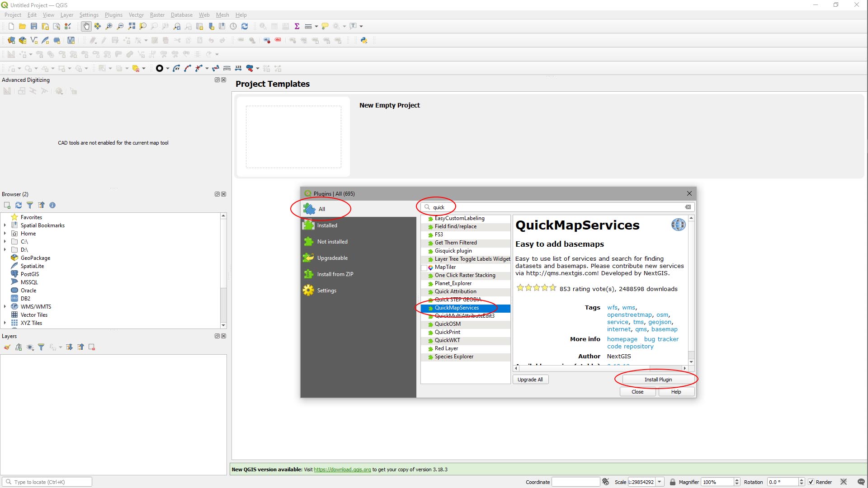868x488 pixels.
Task: Expand the Spatial Bookmarks tree node
Action: tap(5, 225)
